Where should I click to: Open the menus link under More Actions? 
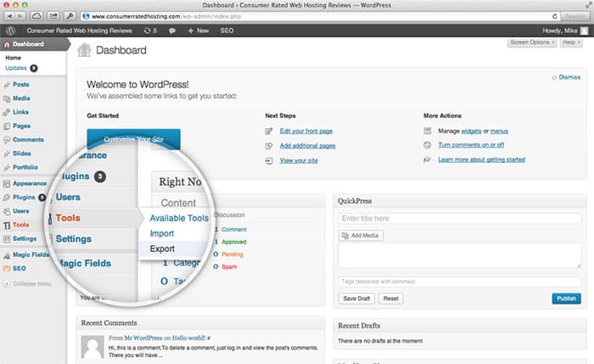click(x=499, y=131)
